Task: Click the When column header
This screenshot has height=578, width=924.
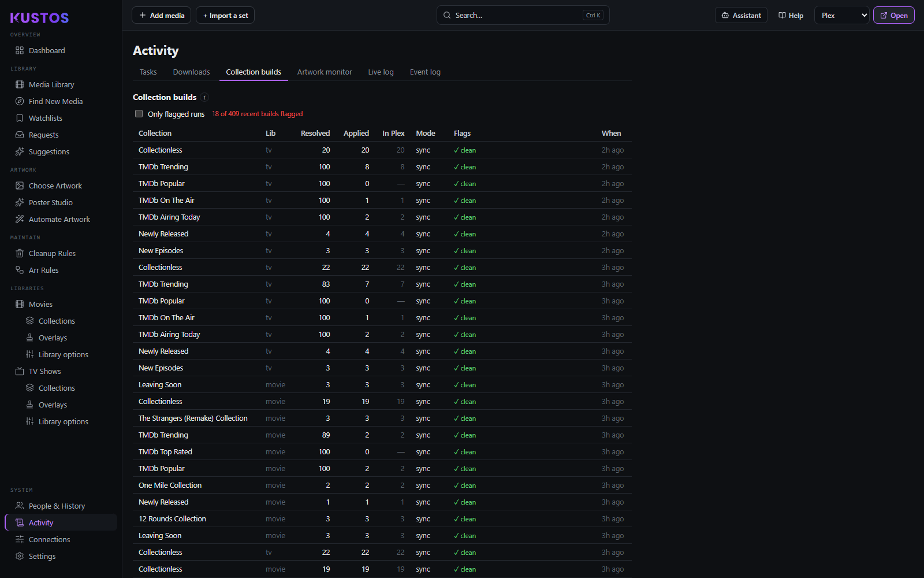Action: pos(611,133)
